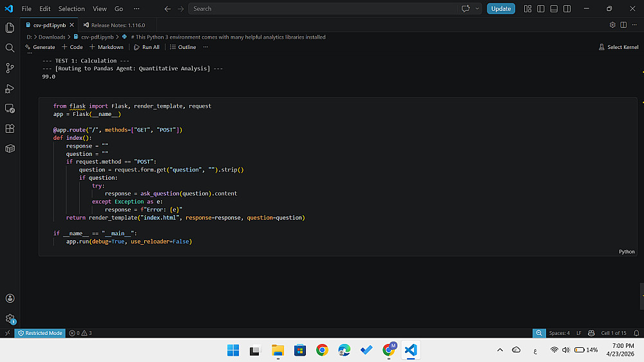This screenshot has width=644, height=362.
Task: Open notebook toolbar overflow ellipsis
Action: (x=206, y=47)
